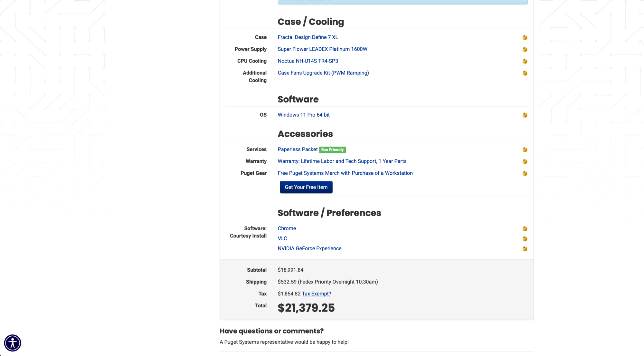644x356 pixels.
Task: Click the box icon beside Case Fans Upgrade Kit
Action: 525,73
